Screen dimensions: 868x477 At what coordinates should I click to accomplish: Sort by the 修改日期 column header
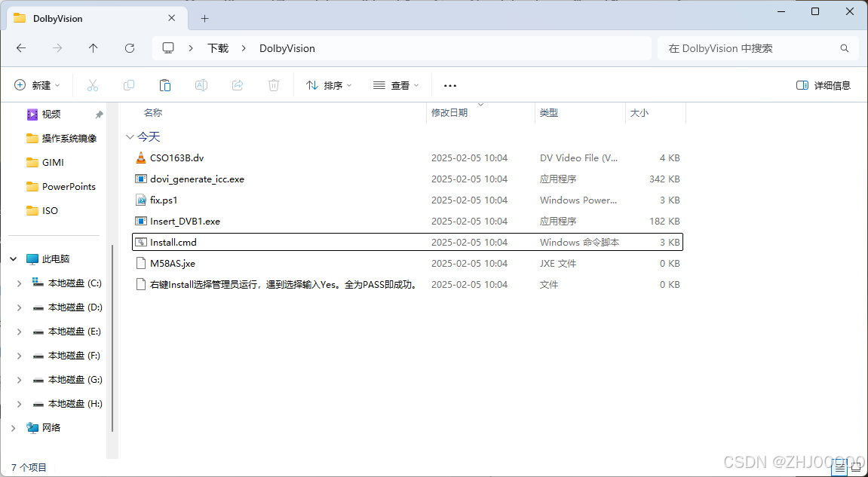449,113
